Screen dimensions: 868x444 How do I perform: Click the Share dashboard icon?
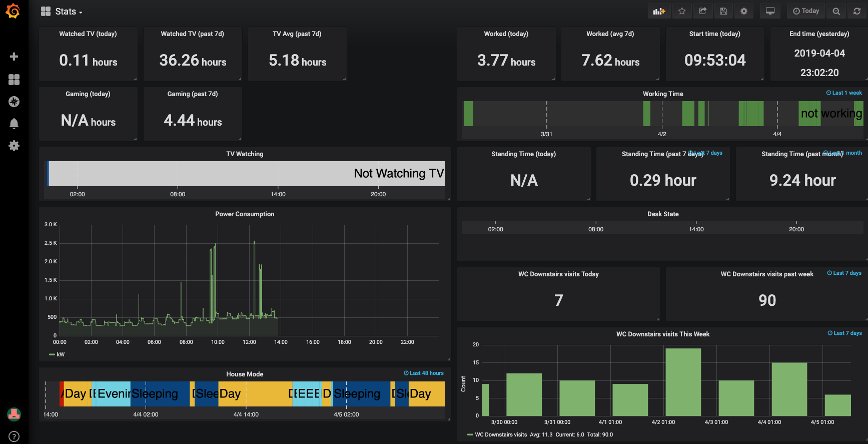pyautogui.click(x=703, y=11)
